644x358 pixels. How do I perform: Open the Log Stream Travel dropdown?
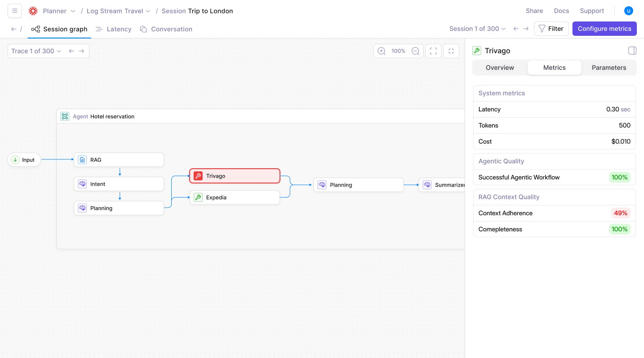click(119, 11)
